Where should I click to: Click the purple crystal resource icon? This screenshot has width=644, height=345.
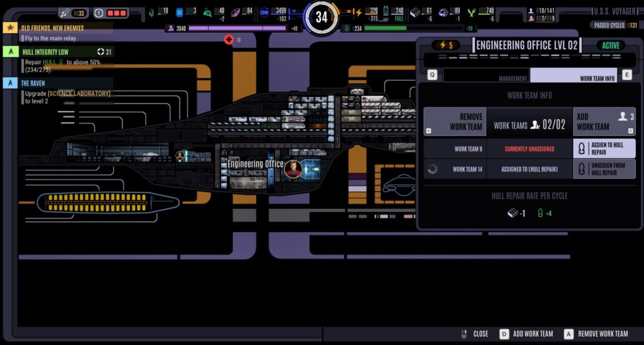coord(237,12)
